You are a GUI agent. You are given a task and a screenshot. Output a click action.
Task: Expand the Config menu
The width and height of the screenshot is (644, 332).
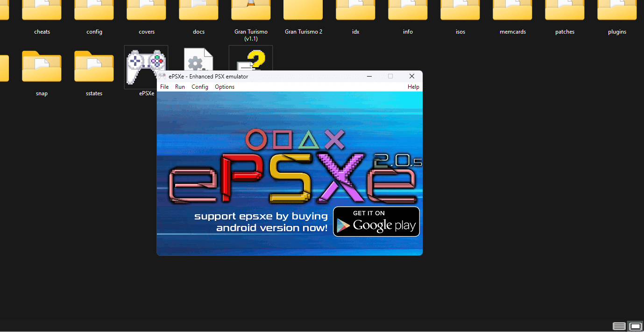tap(200, 87)
